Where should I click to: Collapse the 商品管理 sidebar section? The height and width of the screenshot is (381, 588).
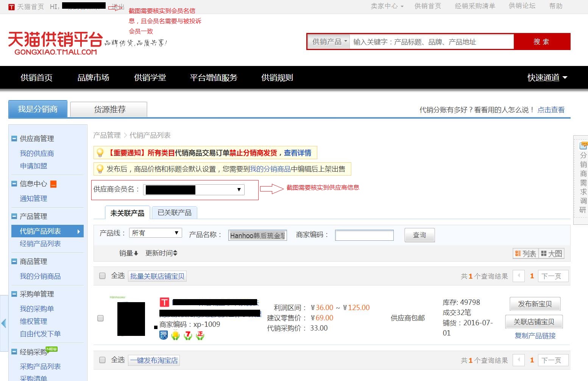pyautogui.click(x=14, y=262)
